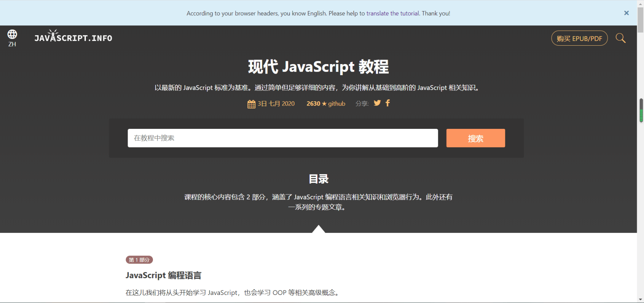The height and width of the screenshot is (303, 644).
Task: Click the scrollbar up arrow
Action: [641, 3]
